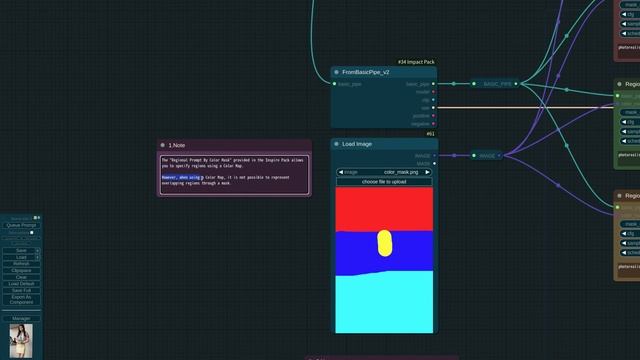Toggle the Extra options checkbox
The image size is (640, 360).
tap(32, 233)
